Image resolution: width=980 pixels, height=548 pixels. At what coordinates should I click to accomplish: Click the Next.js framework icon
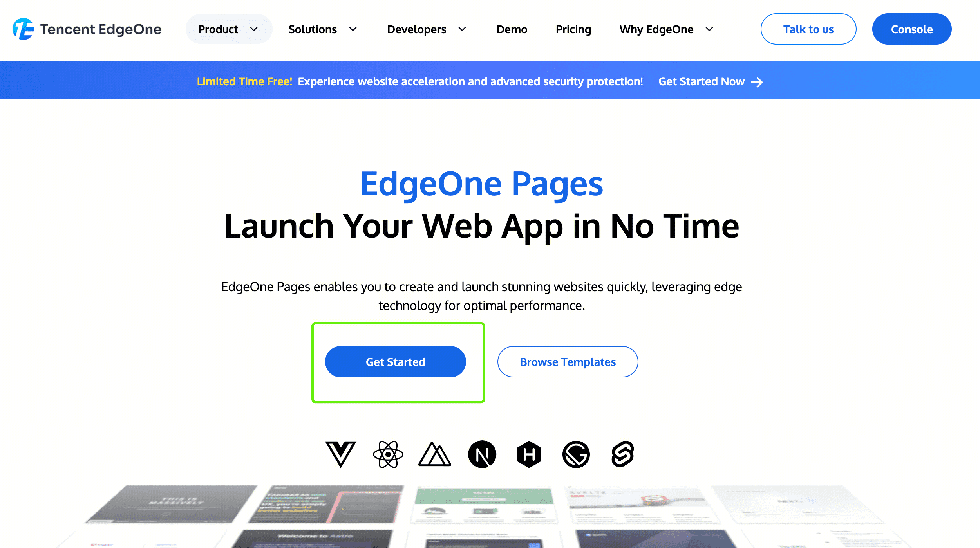482,454
